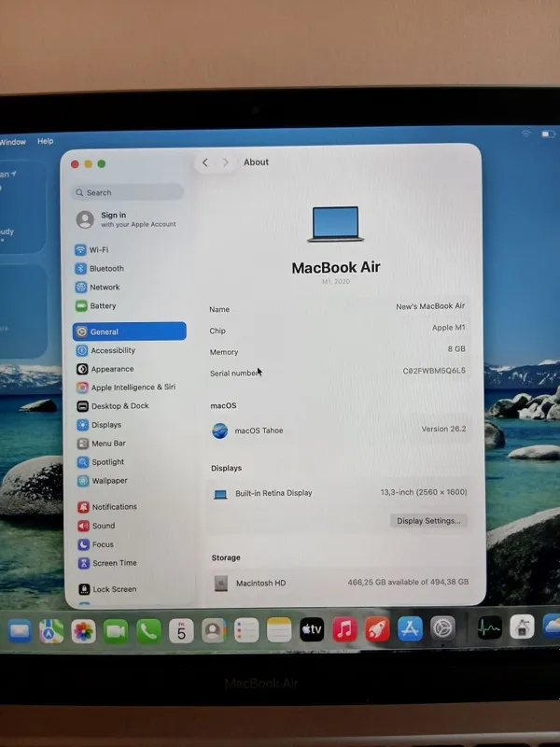
Task: Open Menu Bar settings
Action: point(102,443)
